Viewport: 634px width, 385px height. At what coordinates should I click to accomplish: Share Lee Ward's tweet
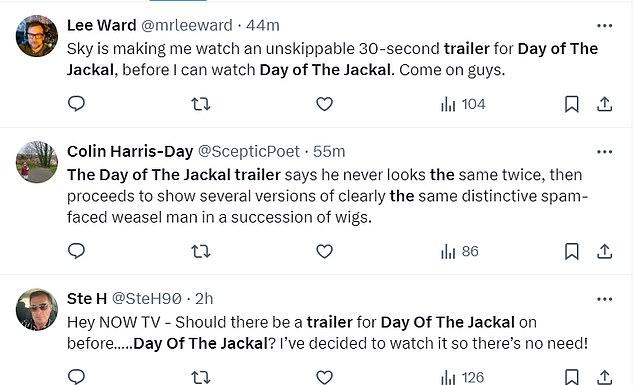coord(604,104)
